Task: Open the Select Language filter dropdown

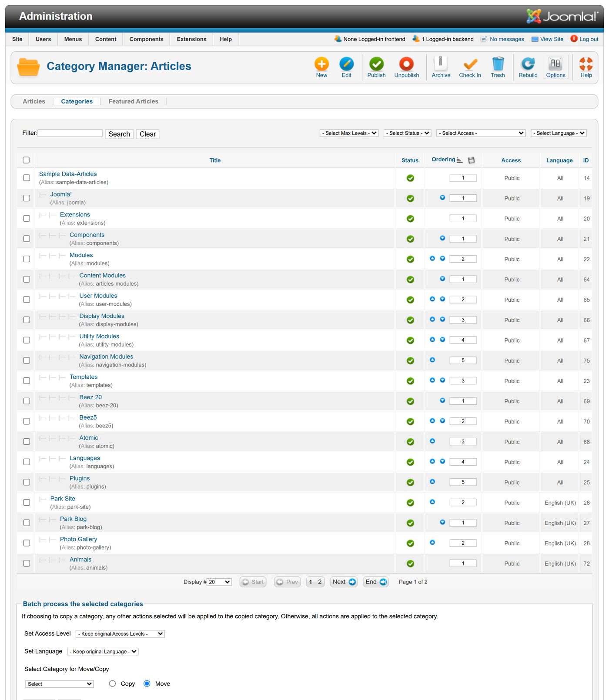Action: click(x=559, y=133)
